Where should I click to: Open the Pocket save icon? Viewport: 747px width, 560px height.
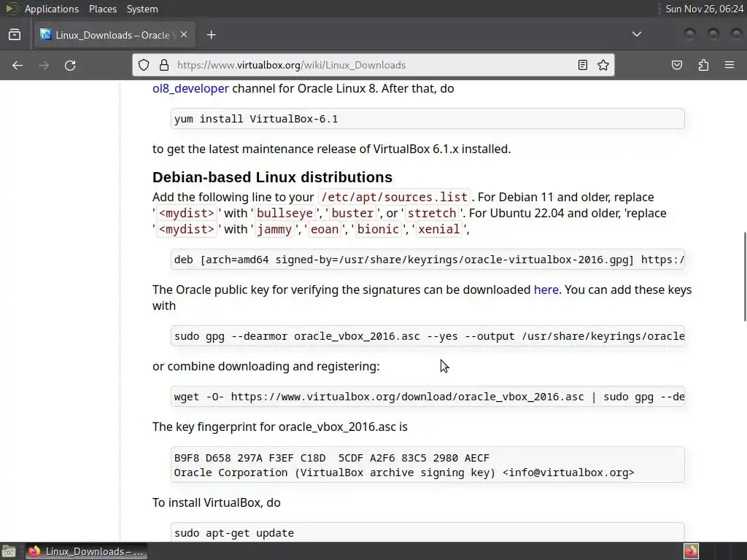click(x=676, y=65)
